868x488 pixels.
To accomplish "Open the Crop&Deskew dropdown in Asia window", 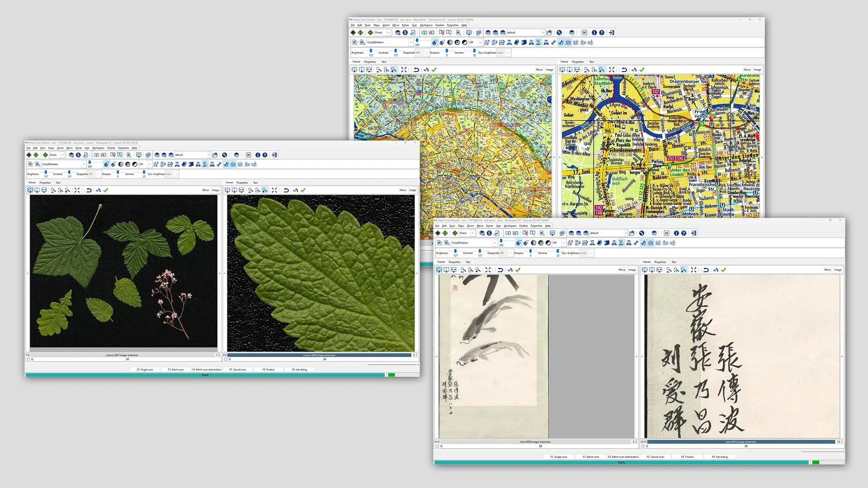I will pos(495,243).
